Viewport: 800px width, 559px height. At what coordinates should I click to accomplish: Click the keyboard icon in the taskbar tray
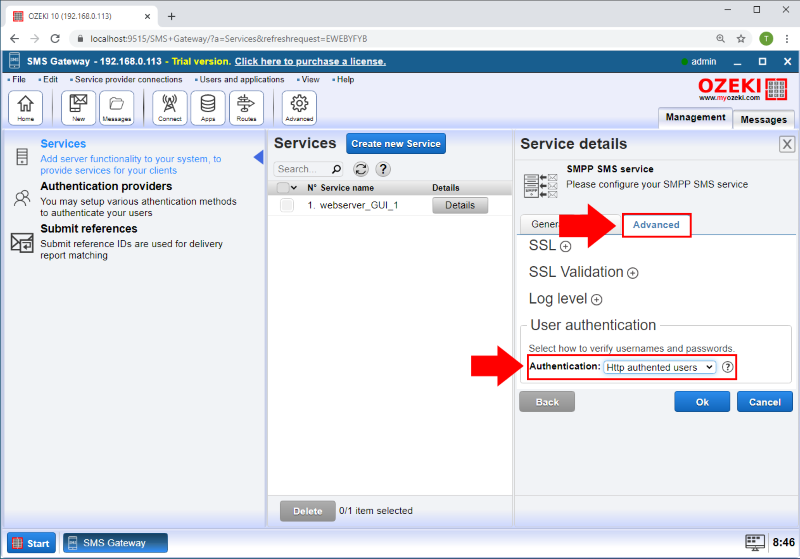(755, 542)
